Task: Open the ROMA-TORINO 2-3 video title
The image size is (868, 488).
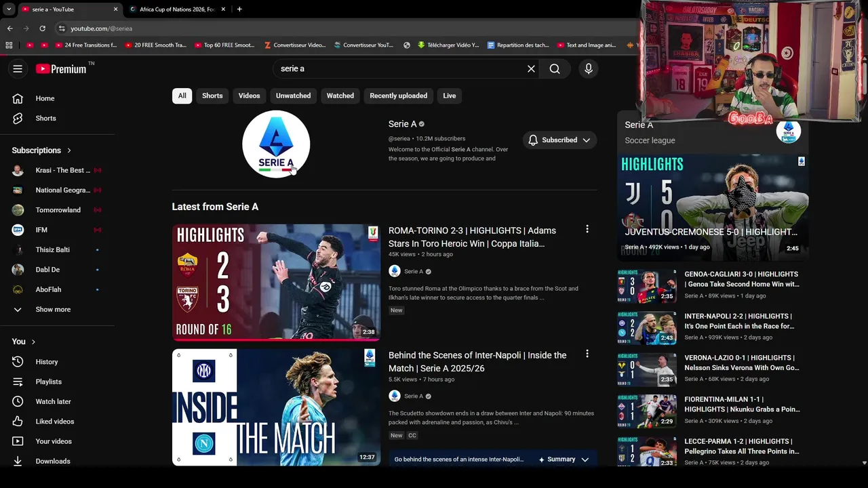Action: [x=472, y=237]
